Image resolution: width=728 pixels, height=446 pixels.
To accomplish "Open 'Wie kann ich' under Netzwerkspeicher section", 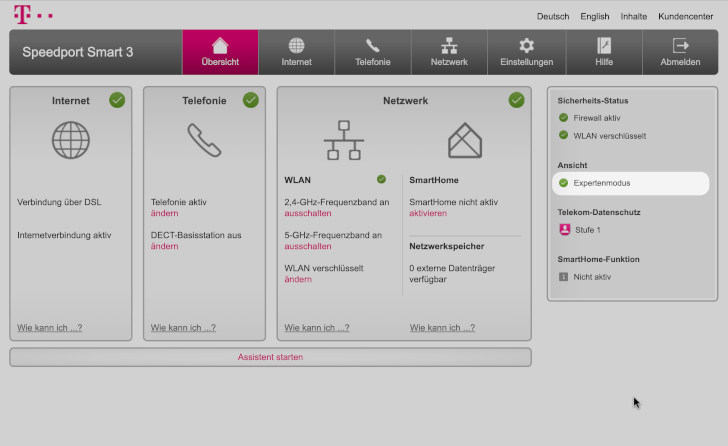I will click(442, 328).
